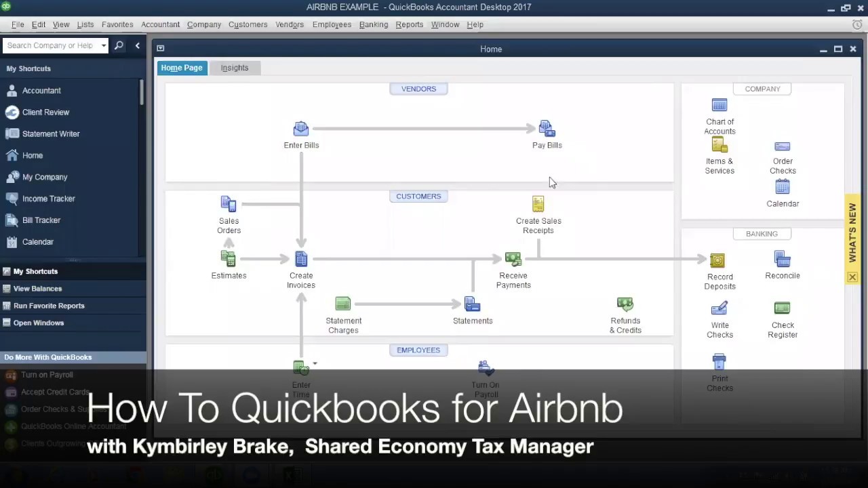Image resolution: width=868 pixels, height=488 pixels.
Task: Open the Banking menu
Action: (x=374, y=24)
